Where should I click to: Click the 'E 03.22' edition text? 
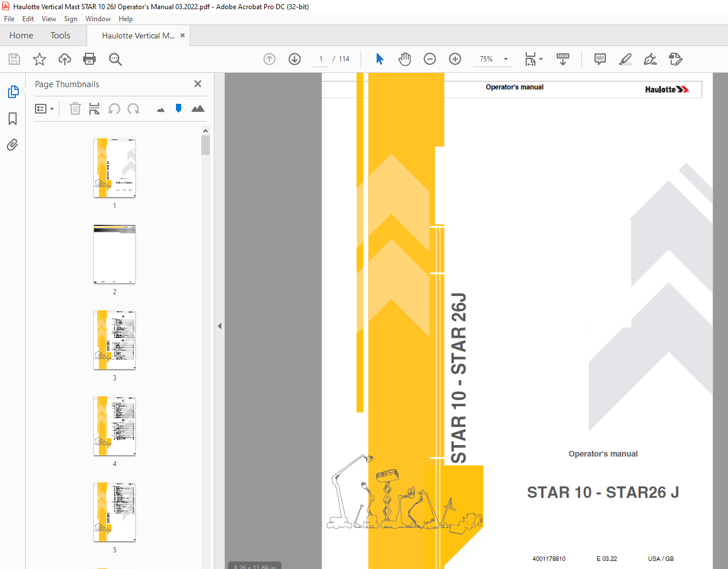pos(607,559)
